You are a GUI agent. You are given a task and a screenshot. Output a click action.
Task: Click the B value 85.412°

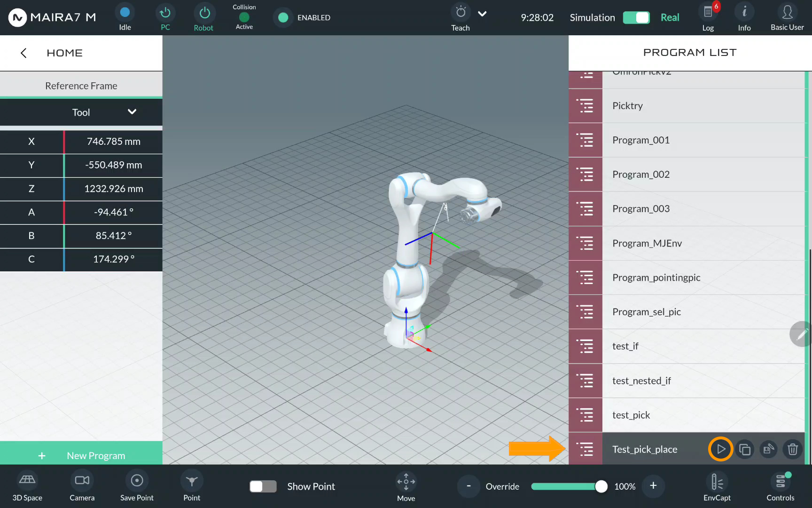(x=113, y=236)
